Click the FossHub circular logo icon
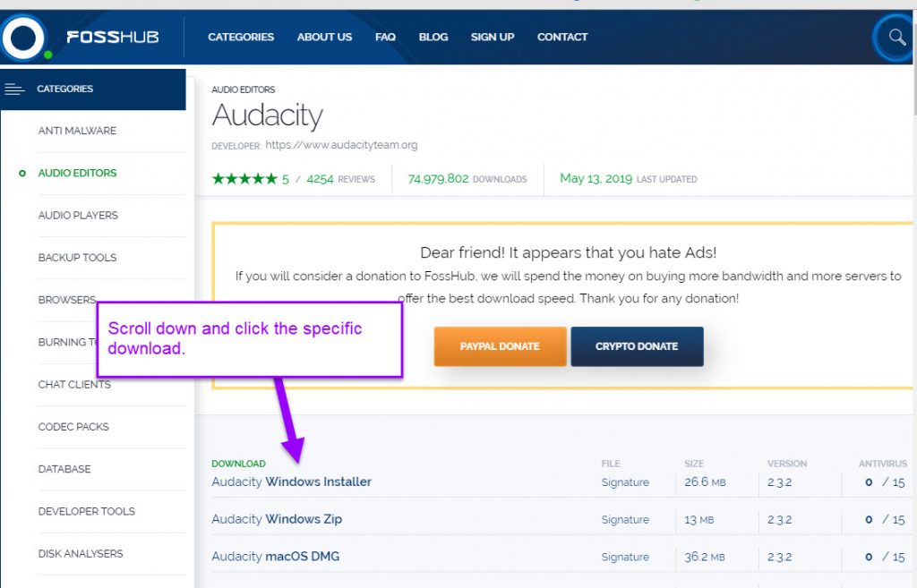917x588 pixels. (23, 38)
